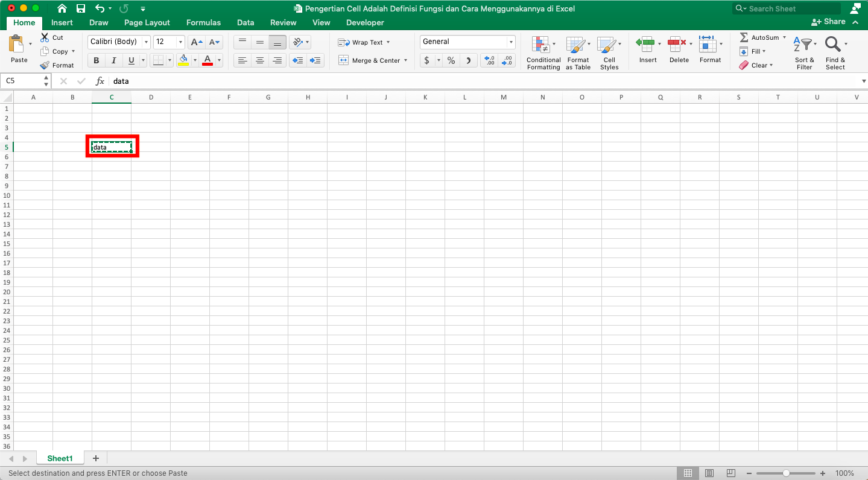Click the Cut scissors icon
This screenshot has width=868, height=480.
point(45,37)
